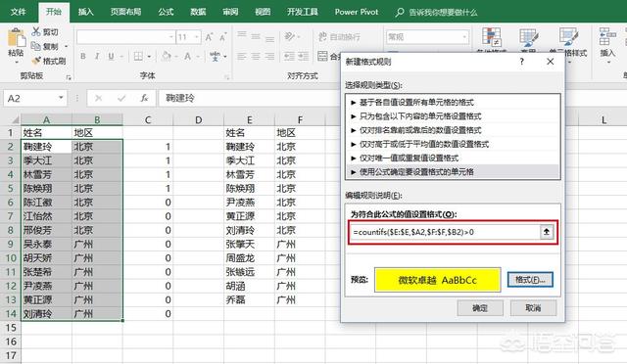627x364 pixels.
Task: Select rule type 使用公式确定要设置格式的单元格
Action: 453,172
